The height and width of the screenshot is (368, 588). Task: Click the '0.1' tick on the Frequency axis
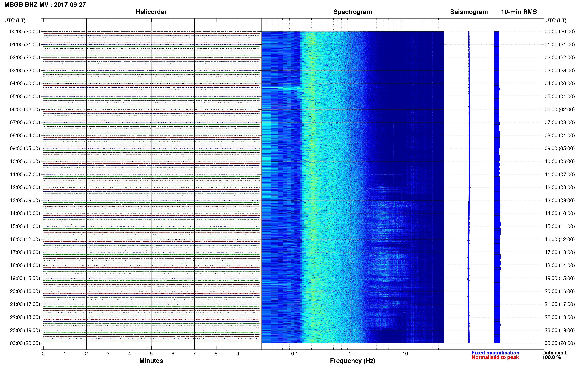pyautogui.click(x=295, y=354)
